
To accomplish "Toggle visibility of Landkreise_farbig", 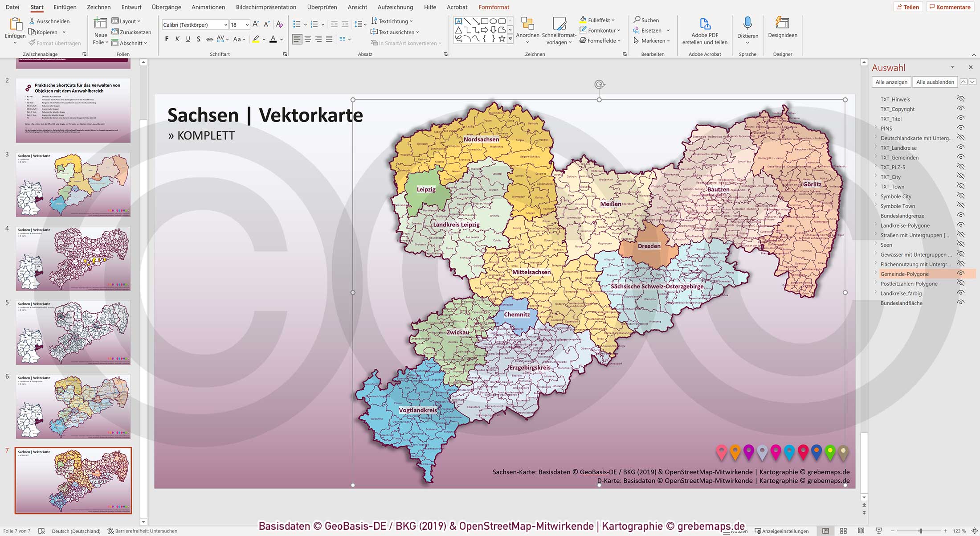I will coord(961,293).
